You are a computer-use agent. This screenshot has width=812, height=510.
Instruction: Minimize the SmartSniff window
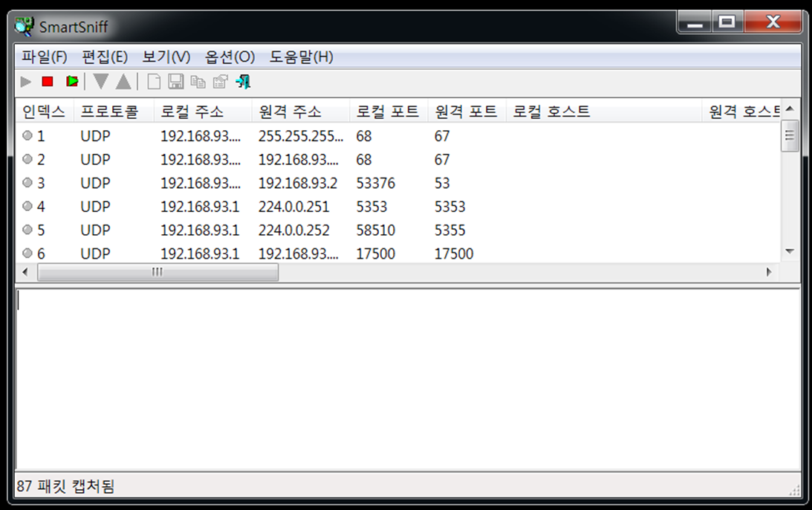[695, 23]
